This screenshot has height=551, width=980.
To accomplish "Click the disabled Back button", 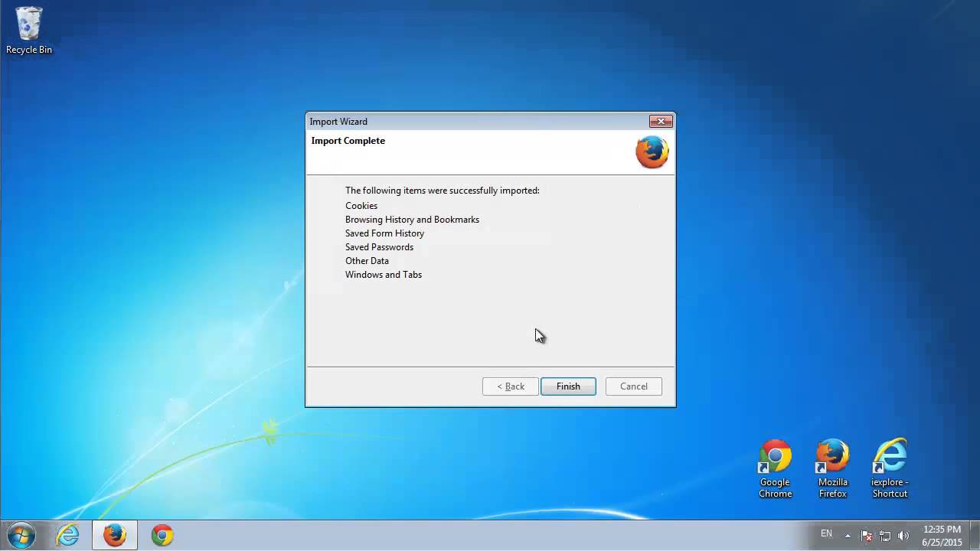I will (510, 386).
